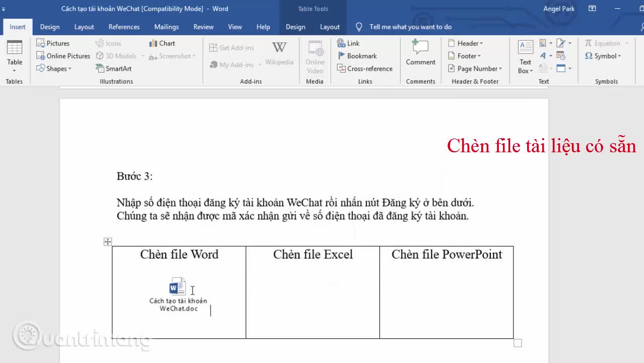Open Online Pictures search

(x=63, y=56)
